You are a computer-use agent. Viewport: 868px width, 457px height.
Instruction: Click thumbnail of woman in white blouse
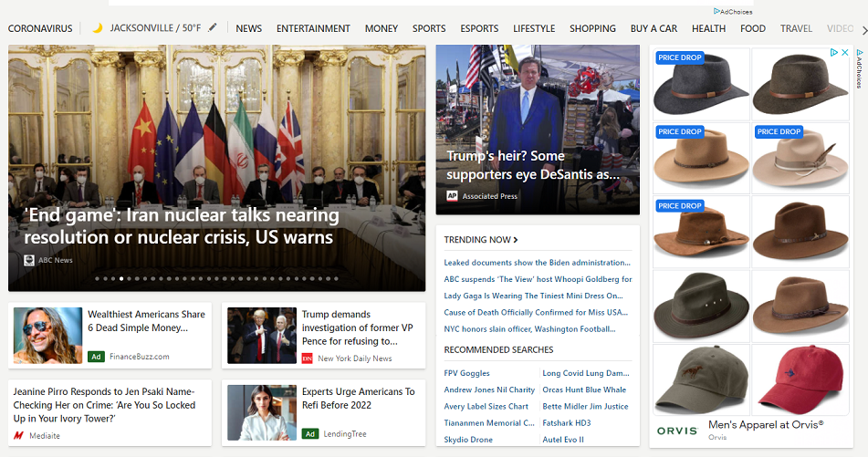tap(262, 412)
